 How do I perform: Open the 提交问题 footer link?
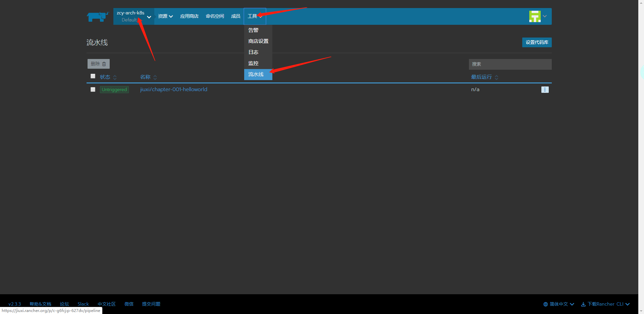151,304
